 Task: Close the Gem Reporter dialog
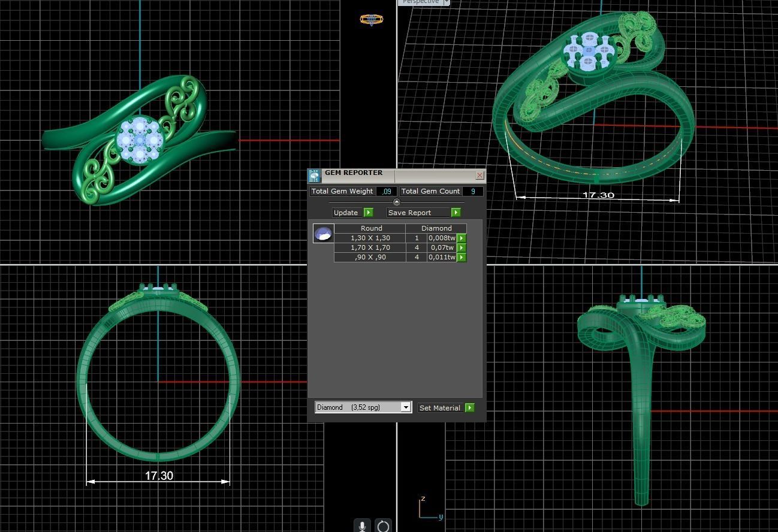point(480,176)
